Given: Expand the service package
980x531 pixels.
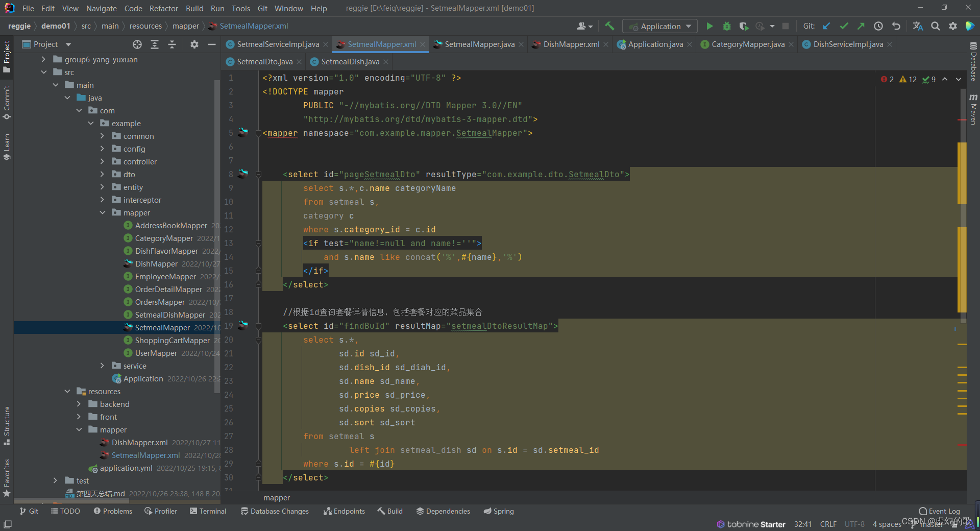Looking at the screenshot, I should tap(102, 366).
